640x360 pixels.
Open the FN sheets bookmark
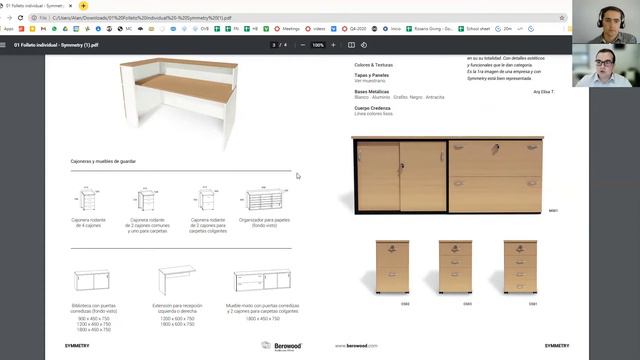232,29
